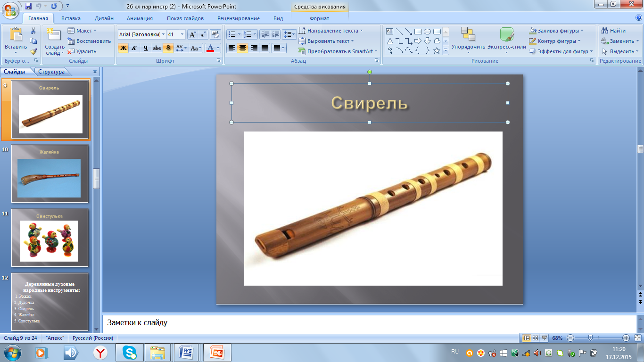
Task: Open the Анимация ribbon tab
Action: coord(140,18)
